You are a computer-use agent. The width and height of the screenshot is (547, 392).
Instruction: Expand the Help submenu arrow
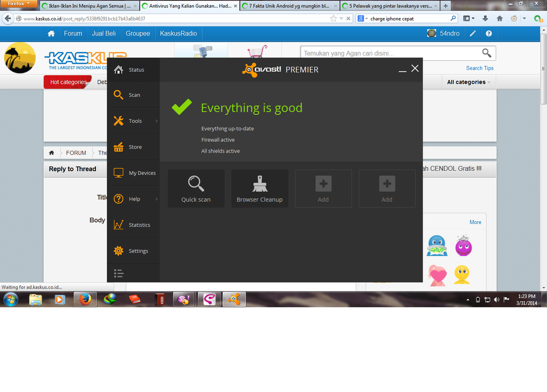tap(156, 199)
